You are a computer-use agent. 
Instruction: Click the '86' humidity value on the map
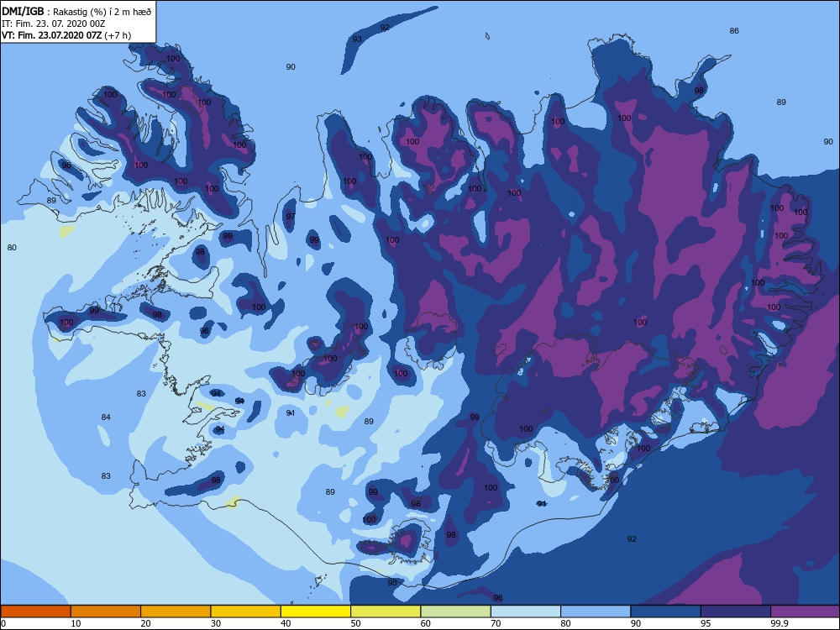(x=734, y=31)
